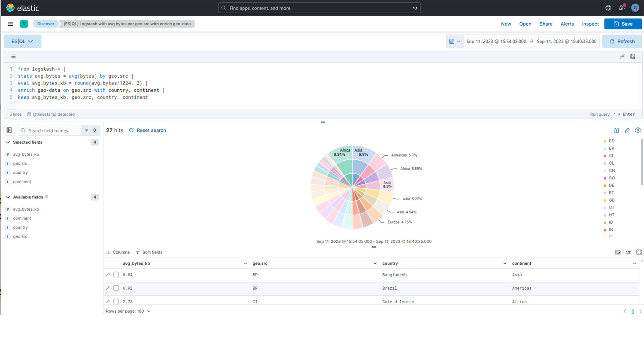Open the navigation hamburger menu

10,24
